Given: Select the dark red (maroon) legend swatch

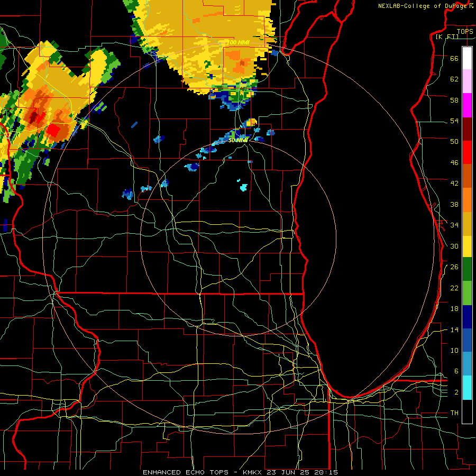Looking at the screenshot, I should (x=467, y=129).
